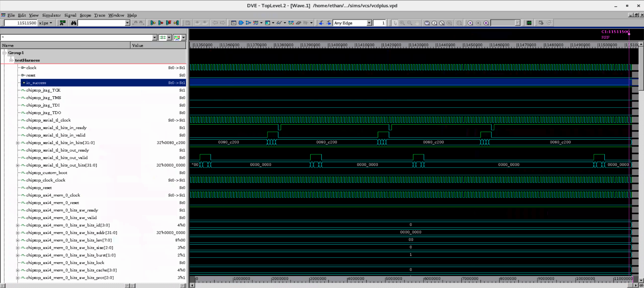Image resolution: width=644 pixels, height=288 pixels.
Task: Click the binoculars Find icon in toolbar
Action: pyautogui.click(x=74, y=23)
